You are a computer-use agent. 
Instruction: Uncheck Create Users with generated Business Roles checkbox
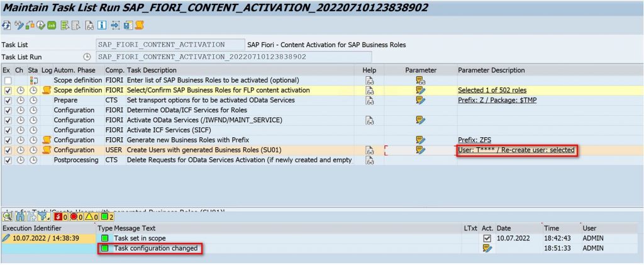(8, 150)
